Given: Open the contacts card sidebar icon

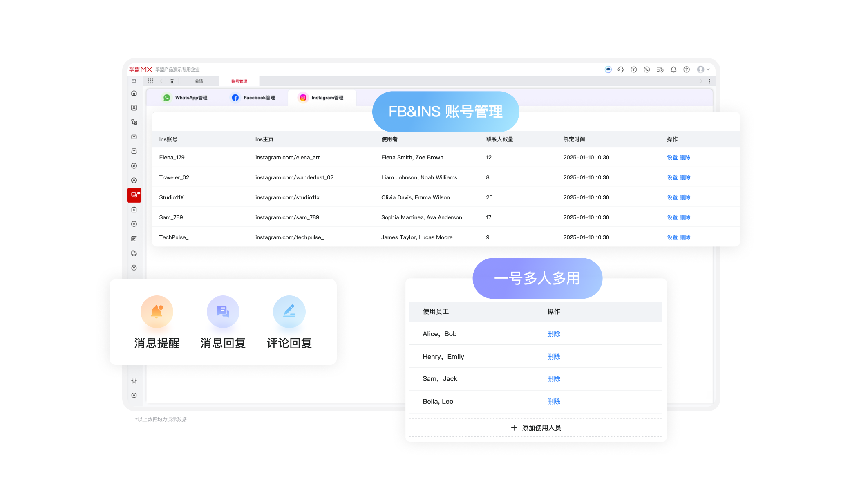Looking at the screenshot, I should click(134, 108).
